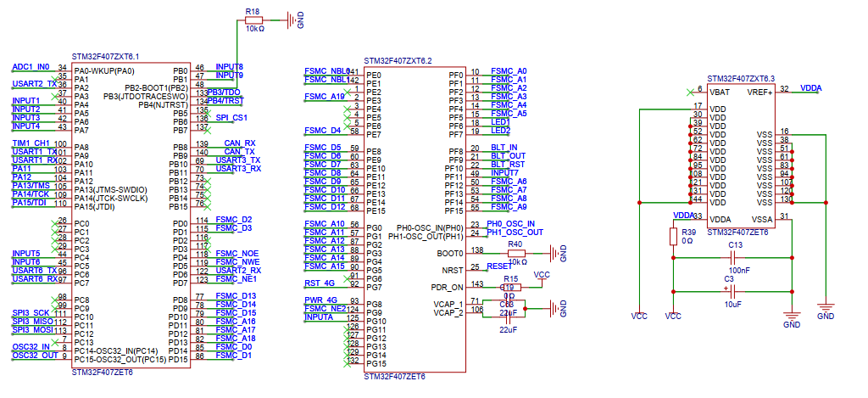Select the OSC32_IN net label
868x398 pixels.
coord(31,347)
